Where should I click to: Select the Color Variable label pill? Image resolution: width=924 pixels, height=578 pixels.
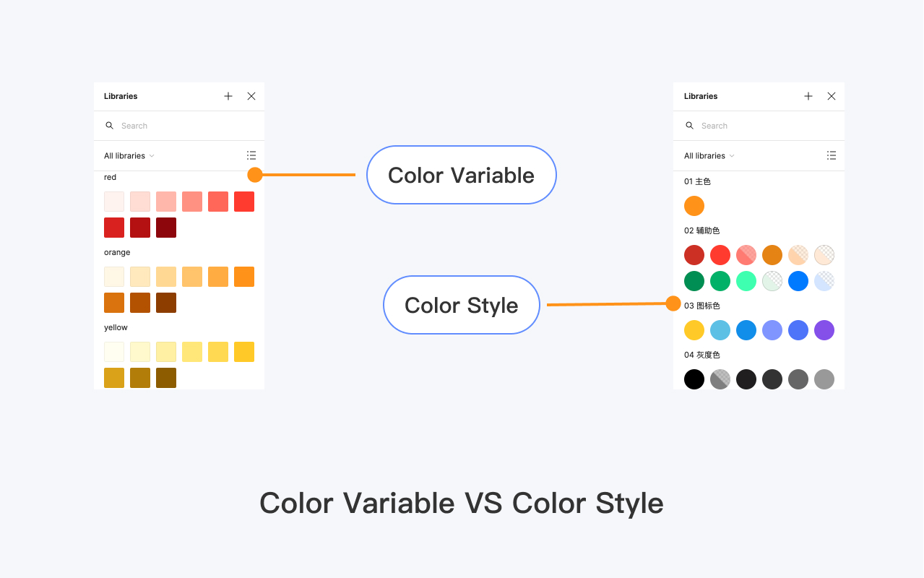tap(461, 175)
